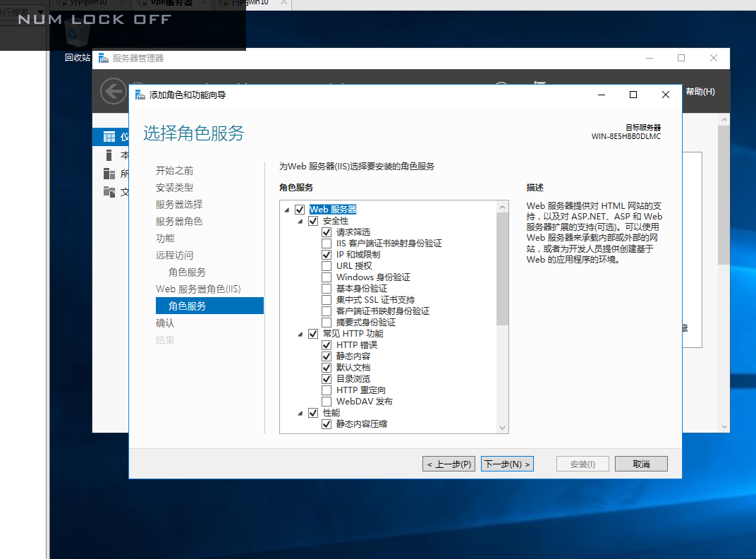
Task: Go to 开始之前 wizard step
Action: (x=174, y=170)
